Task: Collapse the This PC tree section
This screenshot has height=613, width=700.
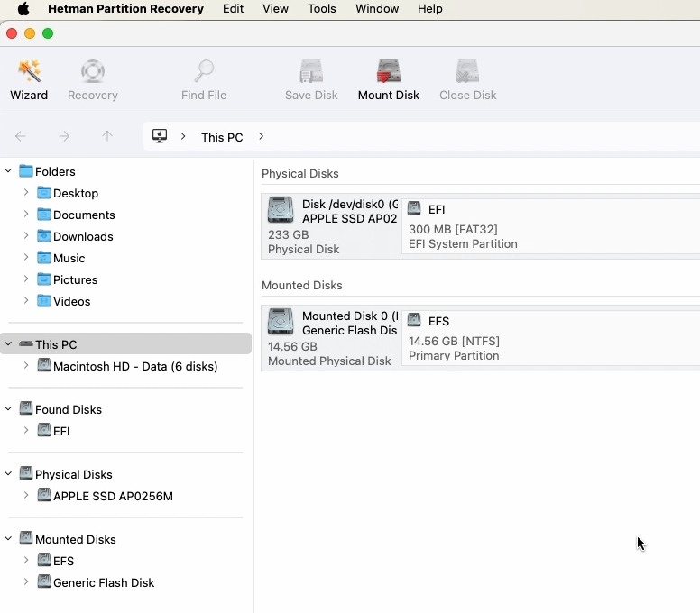Action: click(x=8, y=344)
